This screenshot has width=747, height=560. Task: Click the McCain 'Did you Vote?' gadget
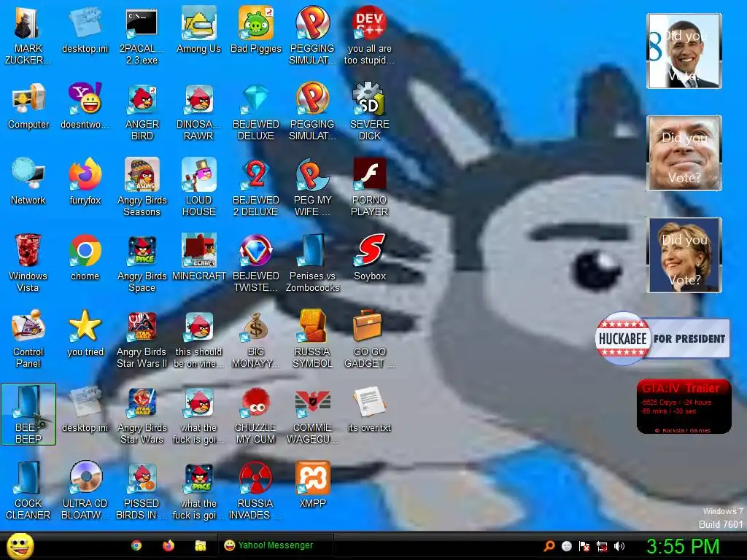point(684,153)
